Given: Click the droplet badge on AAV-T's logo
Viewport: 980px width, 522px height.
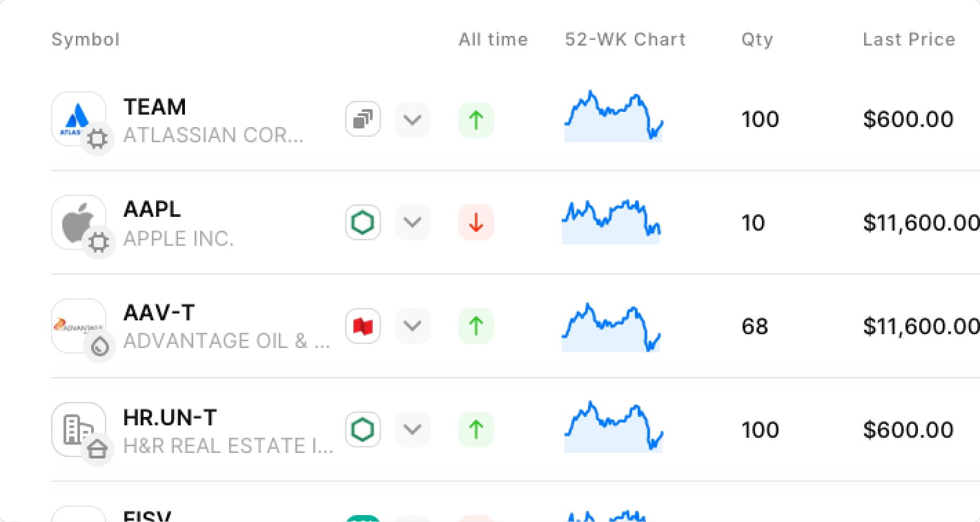Looking at the screenshot, I should tap(100, 347).
